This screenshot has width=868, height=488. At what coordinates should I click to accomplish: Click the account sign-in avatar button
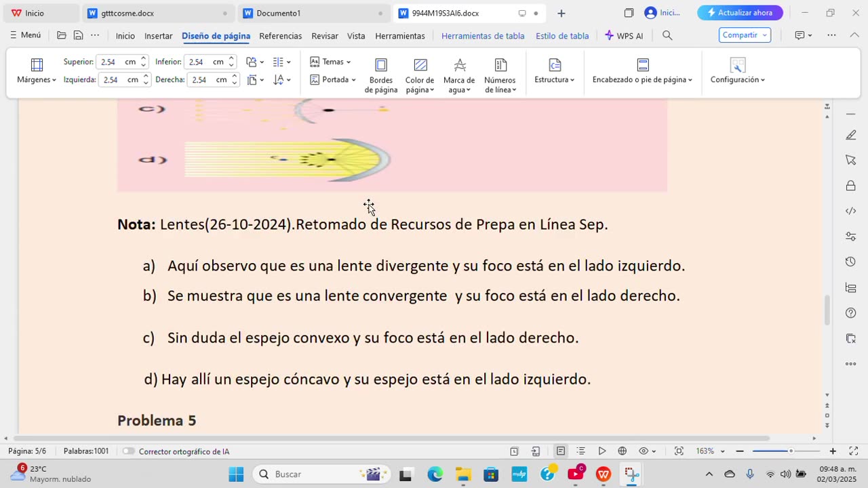coord(662,13)
